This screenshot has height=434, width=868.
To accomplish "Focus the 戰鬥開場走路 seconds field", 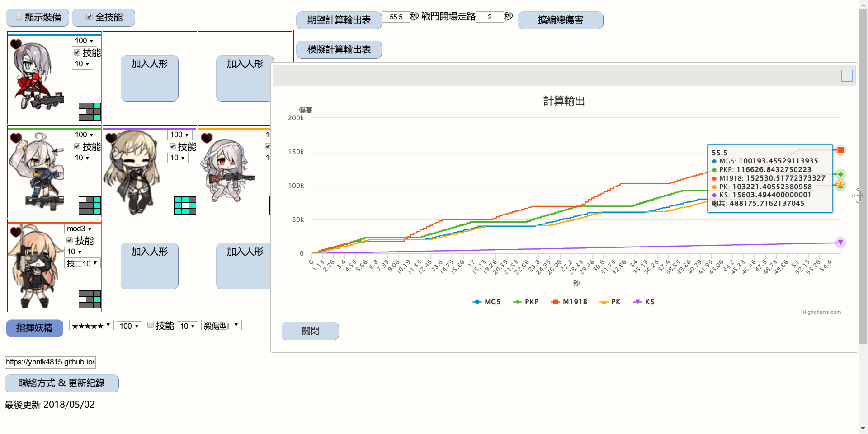I will point(490,17).
